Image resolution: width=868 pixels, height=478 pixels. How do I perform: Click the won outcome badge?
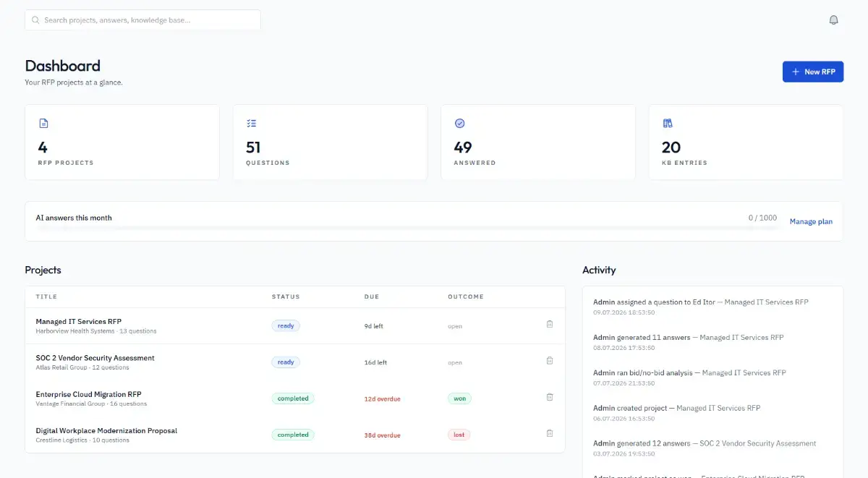point(460,398)
